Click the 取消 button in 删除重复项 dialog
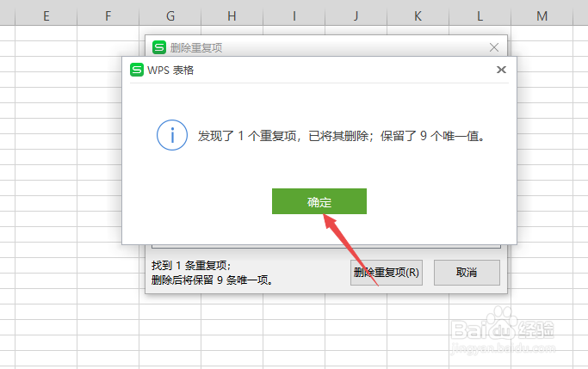 (x=467, y=273)
